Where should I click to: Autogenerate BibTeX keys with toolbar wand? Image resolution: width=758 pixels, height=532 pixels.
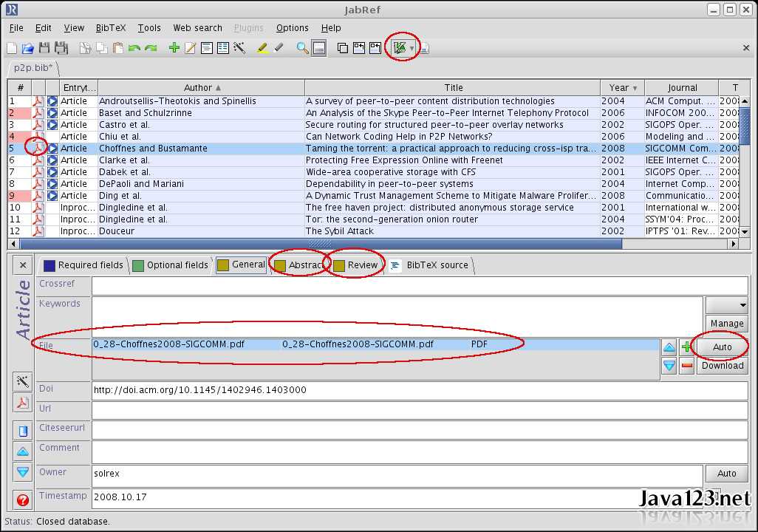pos(239,48)
